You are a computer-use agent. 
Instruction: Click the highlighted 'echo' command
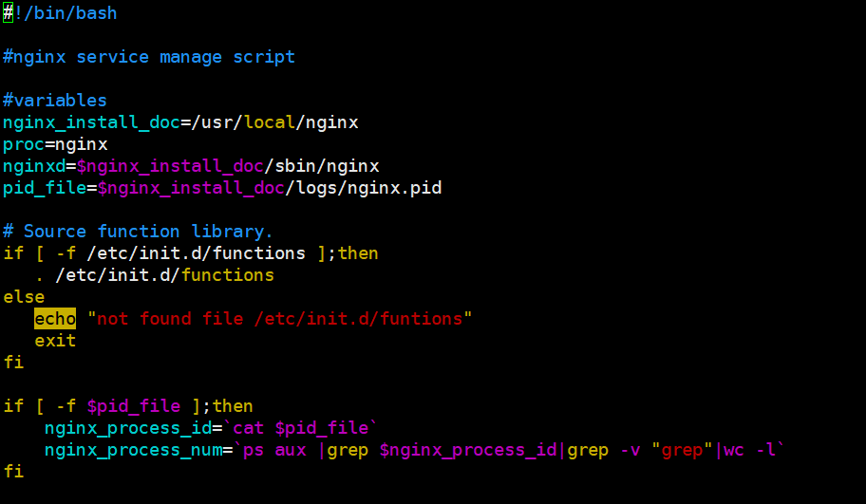[x=55, y=319]
